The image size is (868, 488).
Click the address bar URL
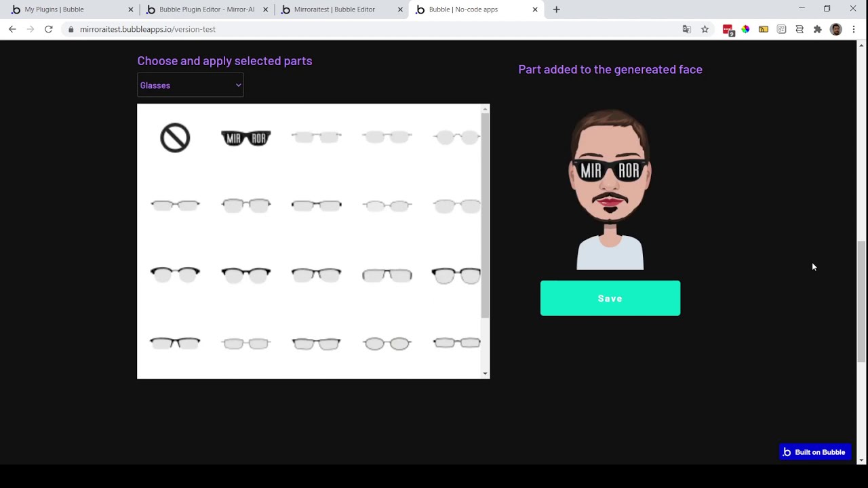click(x=148, y=29)
